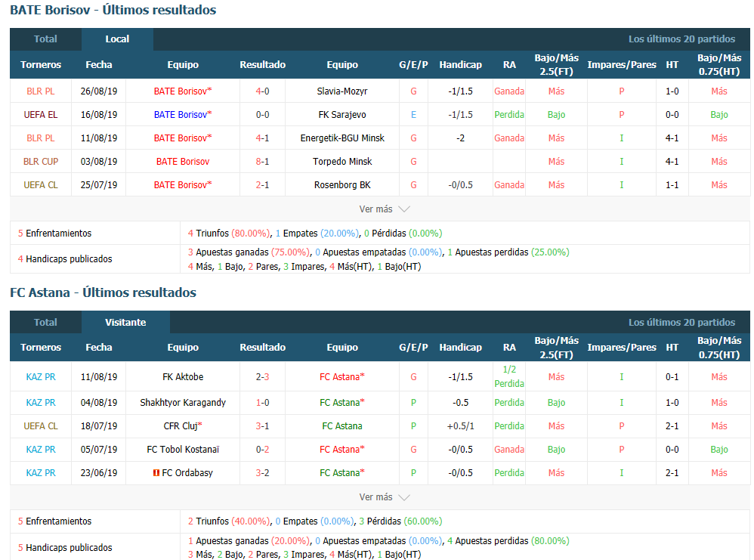Expand Ver más under FC Astana results

point(385,497)
